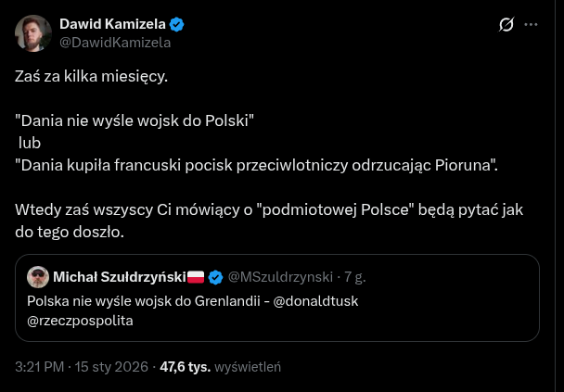Screen dimensions: 564x392
Task: Click Dawid Kamizela's profile avatar
Action: (x=33, y=32)
